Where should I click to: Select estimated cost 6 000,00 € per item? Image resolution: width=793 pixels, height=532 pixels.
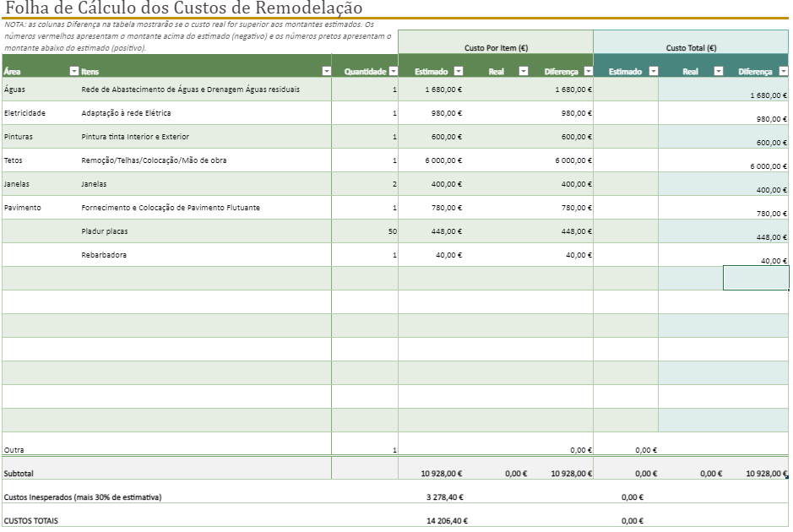coord(431,160)
